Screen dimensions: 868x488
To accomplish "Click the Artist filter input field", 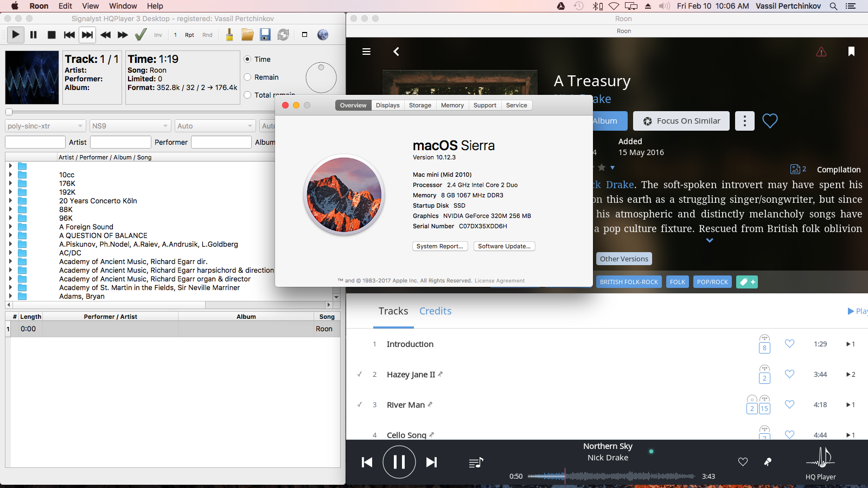I will [x=35, y=142].
